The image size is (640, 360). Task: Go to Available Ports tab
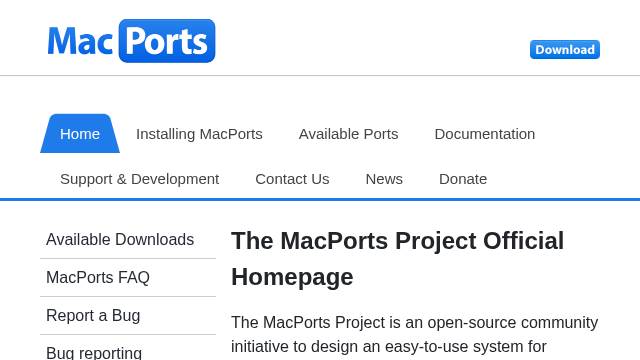(349, 134)
